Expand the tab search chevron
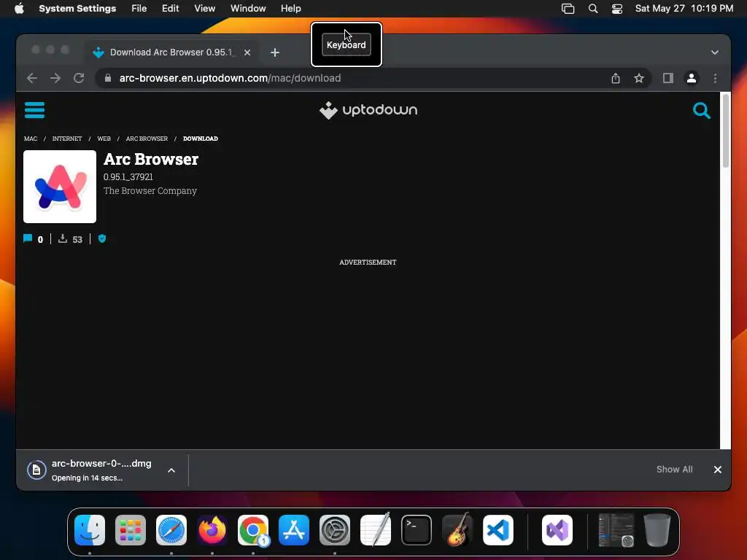The image size is (747, 560). point(715,52)
